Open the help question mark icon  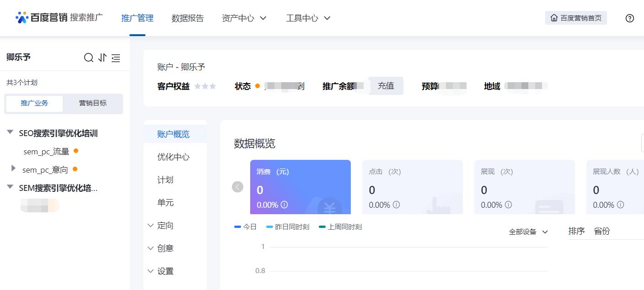pyautogui.click(x=630, y=18)
